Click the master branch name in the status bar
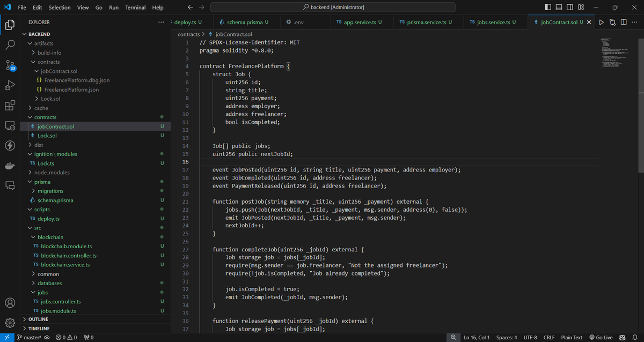Image resolution: width=644 pixels, height=342 pixels. [29, 337]
